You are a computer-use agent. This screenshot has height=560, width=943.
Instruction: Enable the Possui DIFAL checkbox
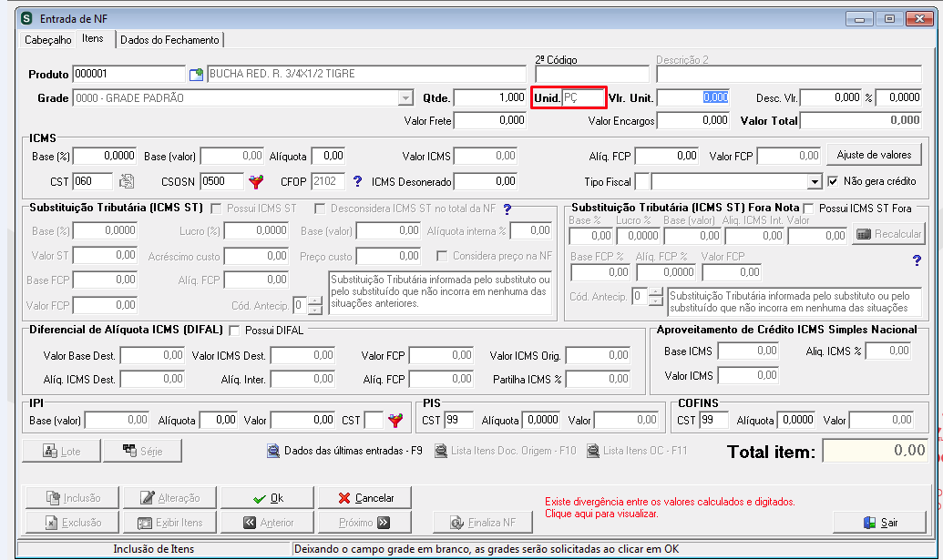[234, 331]
